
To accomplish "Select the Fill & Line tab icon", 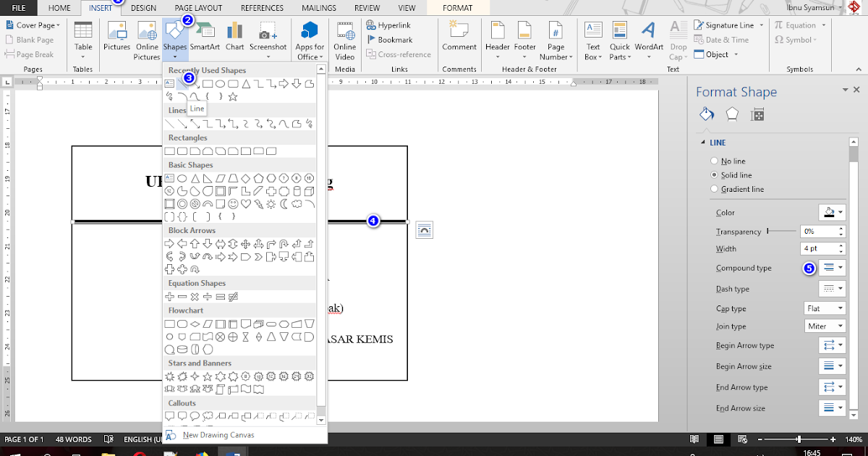I will click(707, 114).
